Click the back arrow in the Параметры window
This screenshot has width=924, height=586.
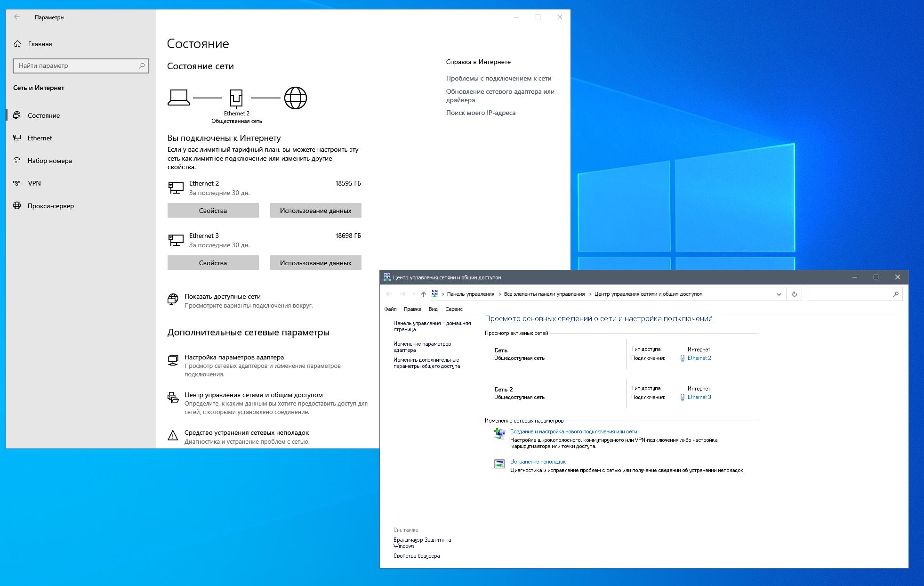(x=17, y=17)
